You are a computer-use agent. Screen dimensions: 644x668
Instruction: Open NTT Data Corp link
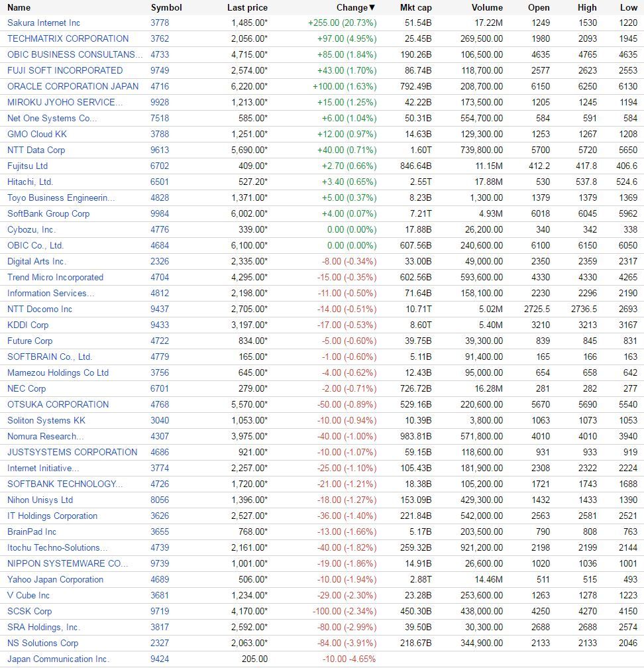[x=36, y=150]
